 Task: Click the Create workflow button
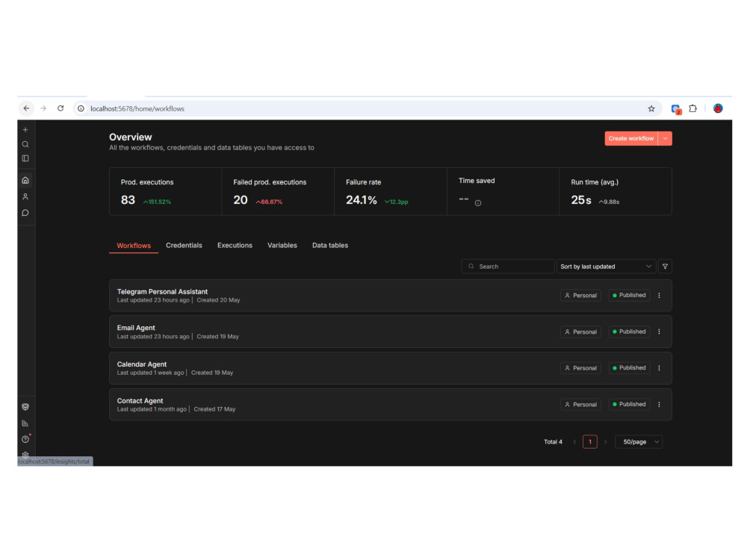coord(630,139)
